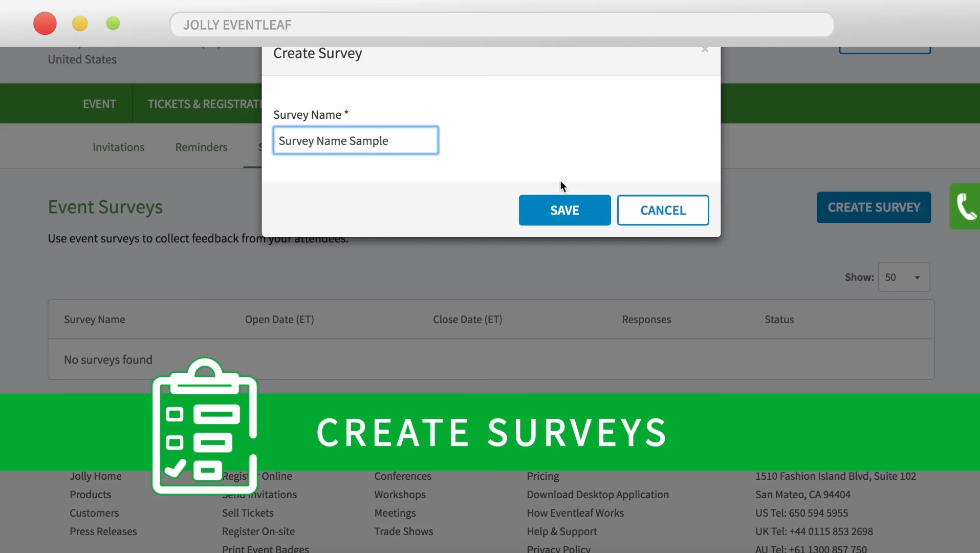This screenshot has width=980, height=553.
Task: Open the Jolly Home link
Action: pos(95,476)
